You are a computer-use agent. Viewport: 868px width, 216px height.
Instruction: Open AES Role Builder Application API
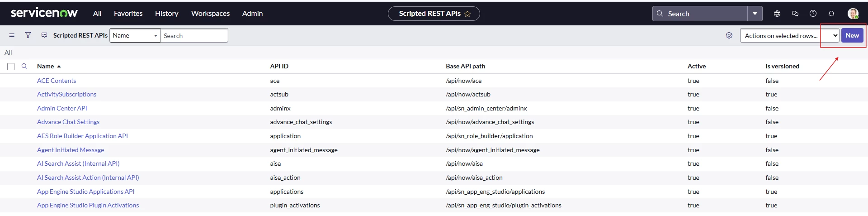point(82,136)
